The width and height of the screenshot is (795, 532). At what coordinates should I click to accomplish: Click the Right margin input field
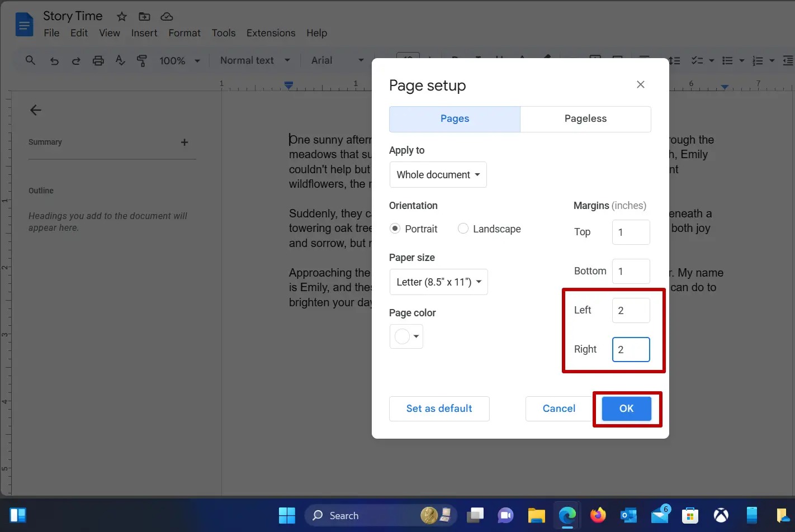tap(631, 349)
